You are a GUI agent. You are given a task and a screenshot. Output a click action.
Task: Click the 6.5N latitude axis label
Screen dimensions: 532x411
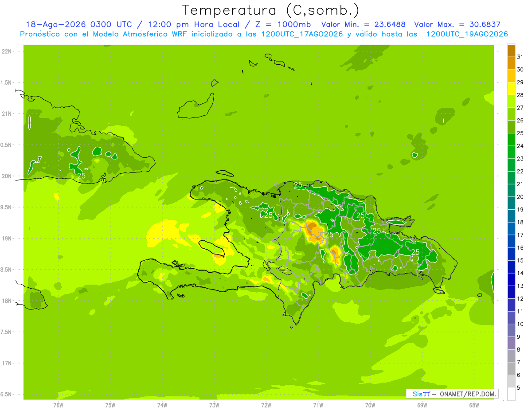tap(7, 395)
